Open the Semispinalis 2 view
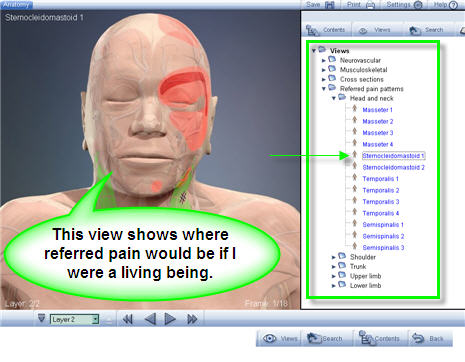The image size is (465, 362). click(x=383, y=236)
